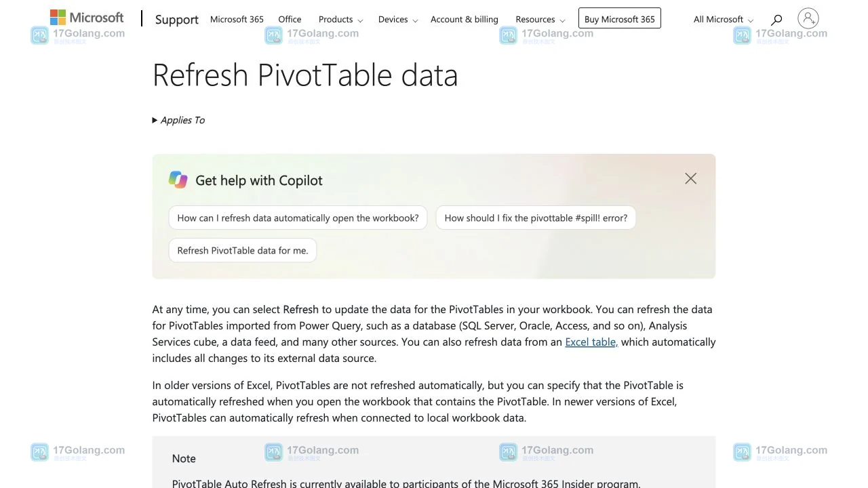
Task: Select the refresh data automatically suggestion
Action: (298, 218)
